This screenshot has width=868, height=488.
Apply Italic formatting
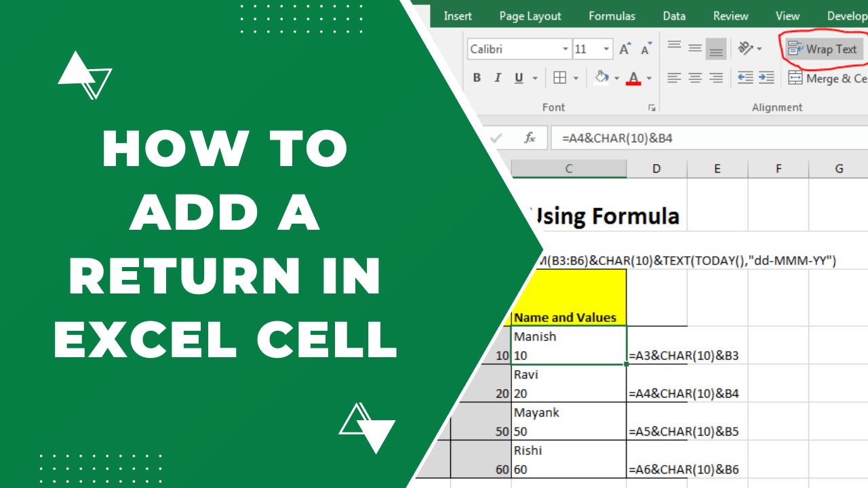coord(498,77)
